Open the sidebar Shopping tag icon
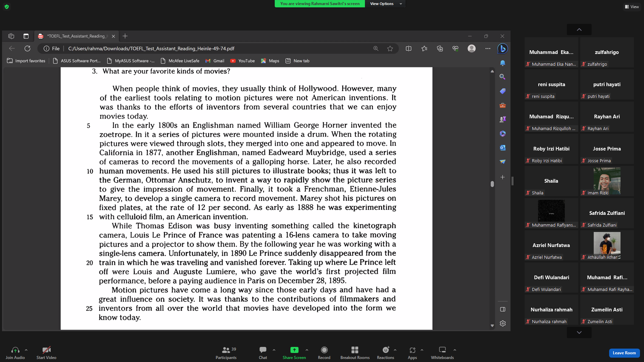The width and height of the screenshot is (644, 362). [502, 91]
